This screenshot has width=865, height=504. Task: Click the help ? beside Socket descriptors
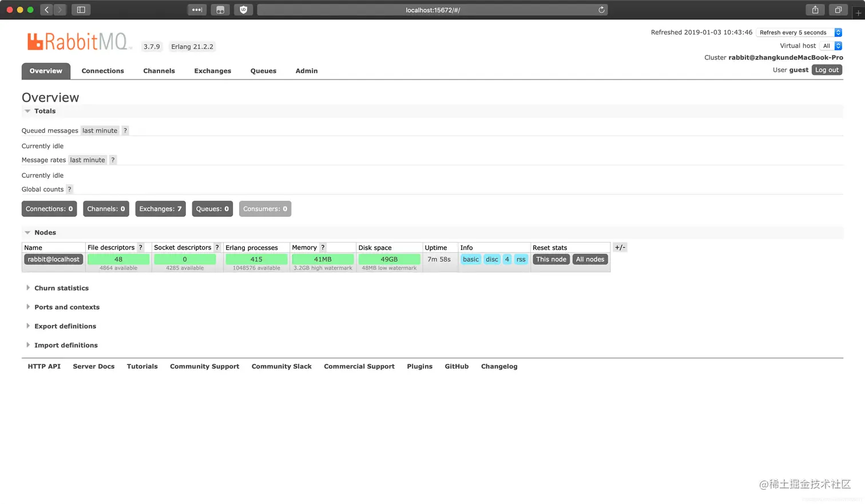click(217, 248)
